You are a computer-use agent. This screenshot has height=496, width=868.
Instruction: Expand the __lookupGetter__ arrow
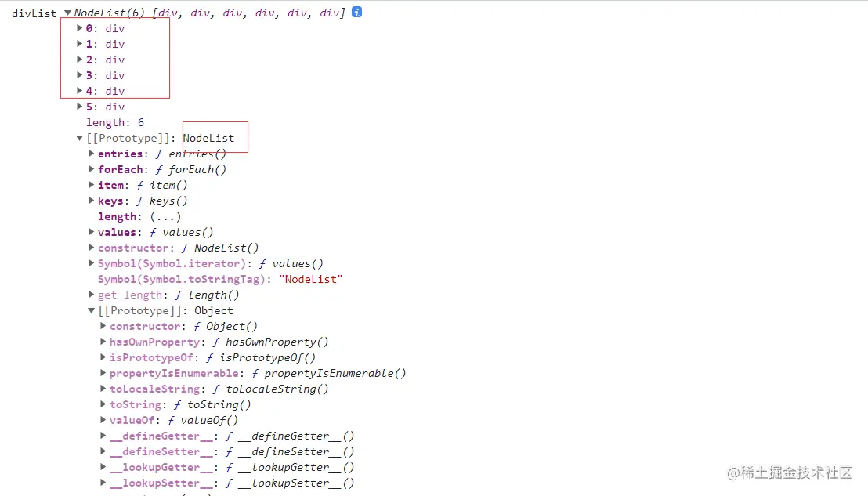[103, 467]
